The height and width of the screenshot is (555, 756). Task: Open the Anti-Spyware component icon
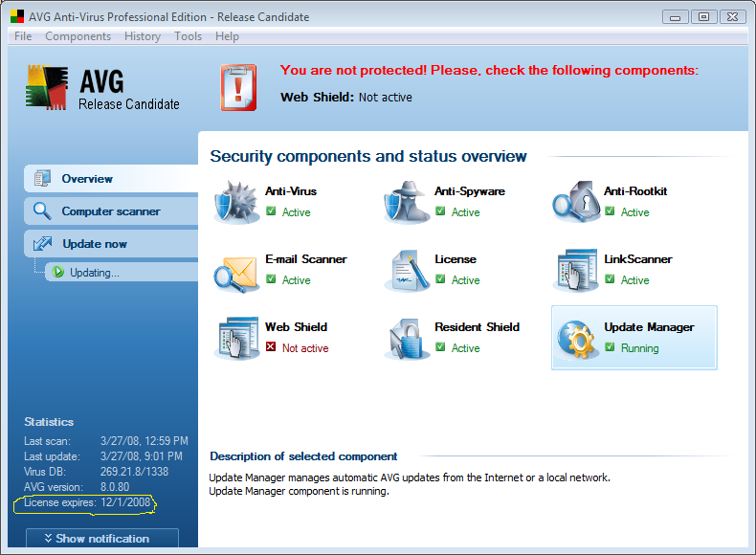click(407, 202)
